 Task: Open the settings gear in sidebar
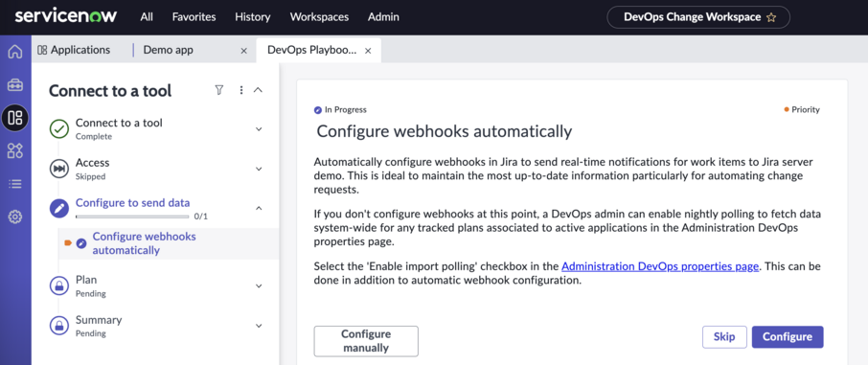(15, 217)
